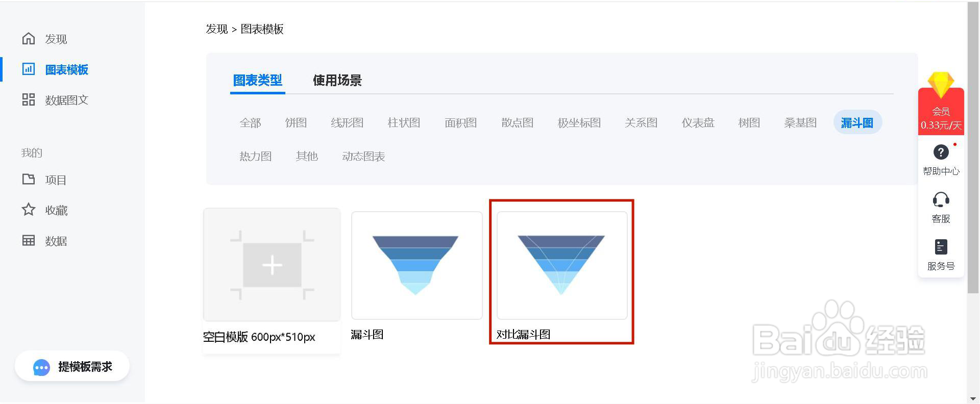Click the headset customer service icon
The image size is (980, 404).
coord(941,199)
